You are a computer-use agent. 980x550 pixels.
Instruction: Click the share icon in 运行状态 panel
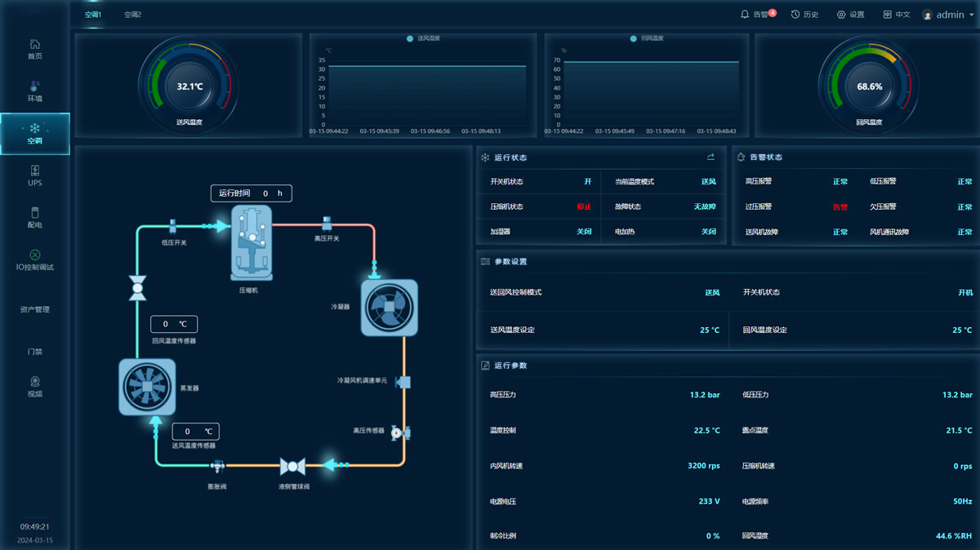pos(710,157)
